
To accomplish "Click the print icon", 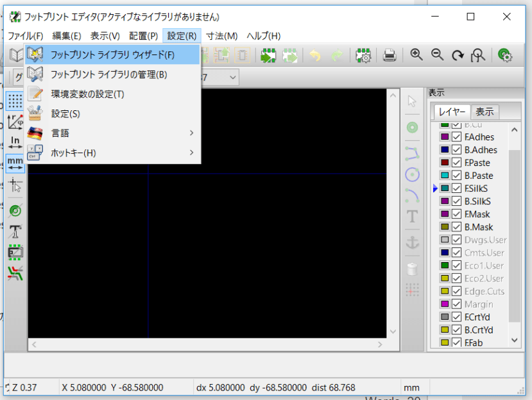I will [390, 55].
